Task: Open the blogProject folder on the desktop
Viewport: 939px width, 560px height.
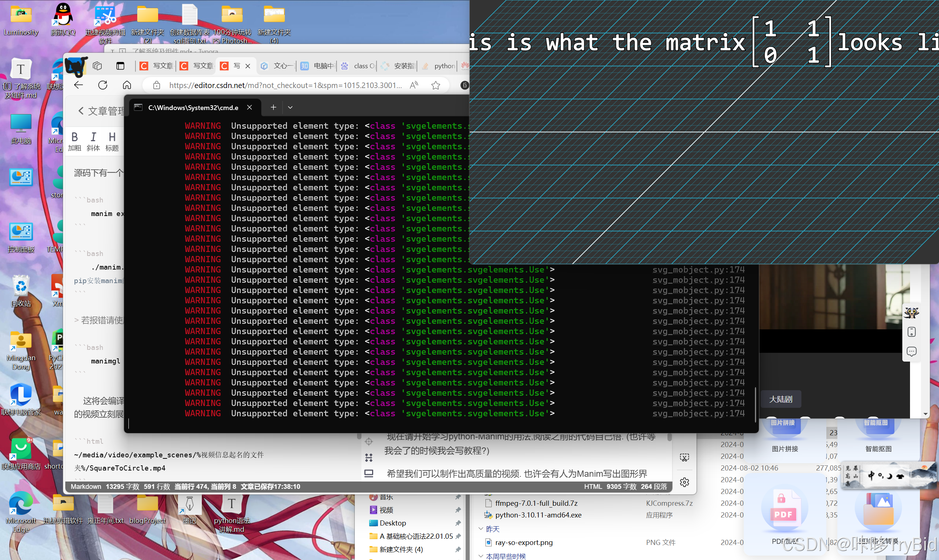Action: [x=147, y=509]
